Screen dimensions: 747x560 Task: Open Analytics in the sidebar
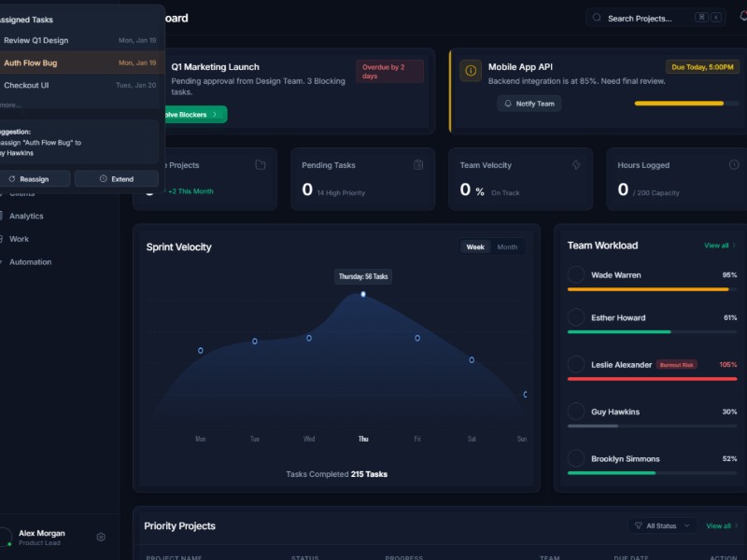pyautogui.click(x=26, y=216)
